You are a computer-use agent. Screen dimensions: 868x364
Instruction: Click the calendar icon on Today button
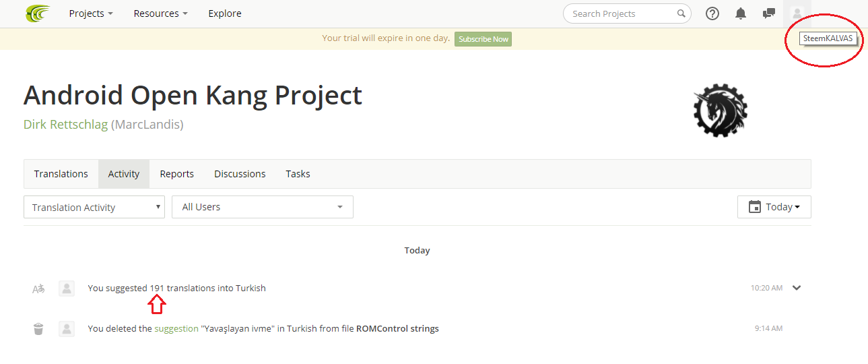755,207
